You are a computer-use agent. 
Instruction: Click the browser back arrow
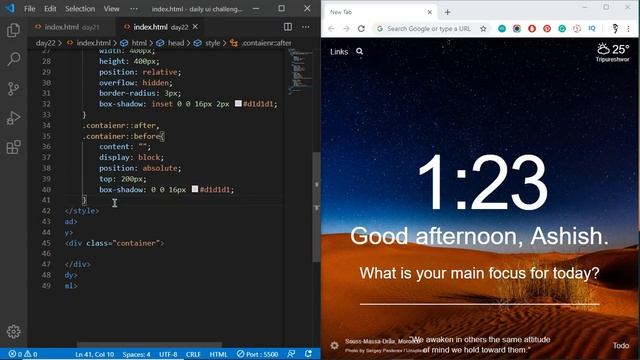coord(331,29)
